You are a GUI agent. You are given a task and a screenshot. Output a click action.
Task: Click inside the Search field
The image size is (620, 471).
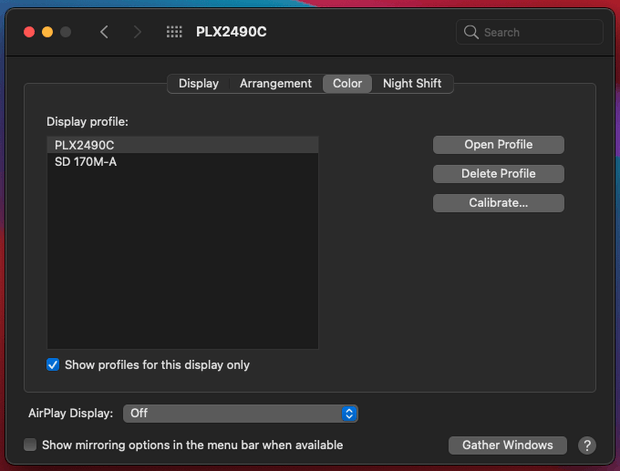click(x=529, y=32)
